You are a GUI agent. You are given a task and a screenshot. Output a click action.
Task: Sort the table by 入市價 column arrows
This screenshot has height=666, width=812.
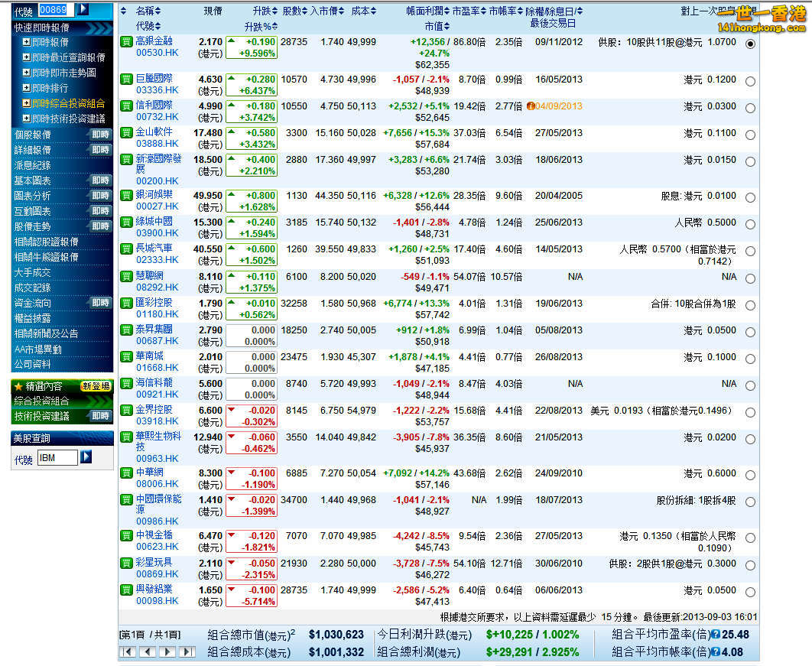tap(341, 11)
